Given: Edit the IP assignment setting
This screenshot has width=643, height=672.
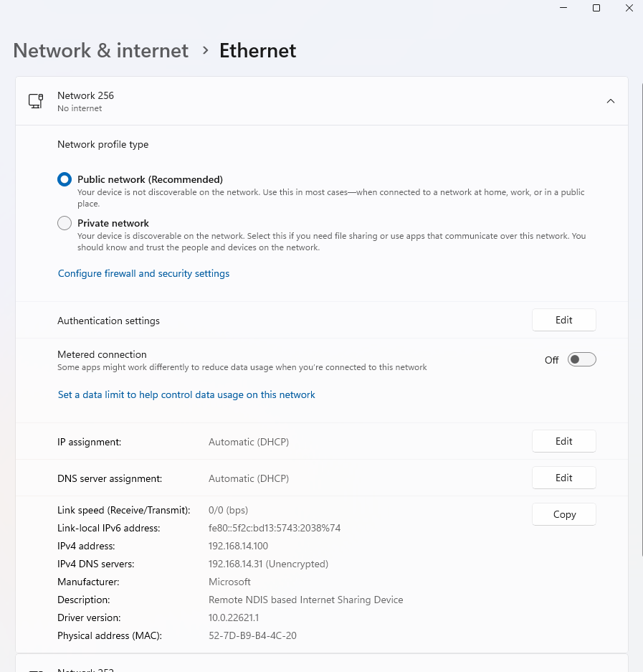Looking at the screenshot, I should [563, 441].
